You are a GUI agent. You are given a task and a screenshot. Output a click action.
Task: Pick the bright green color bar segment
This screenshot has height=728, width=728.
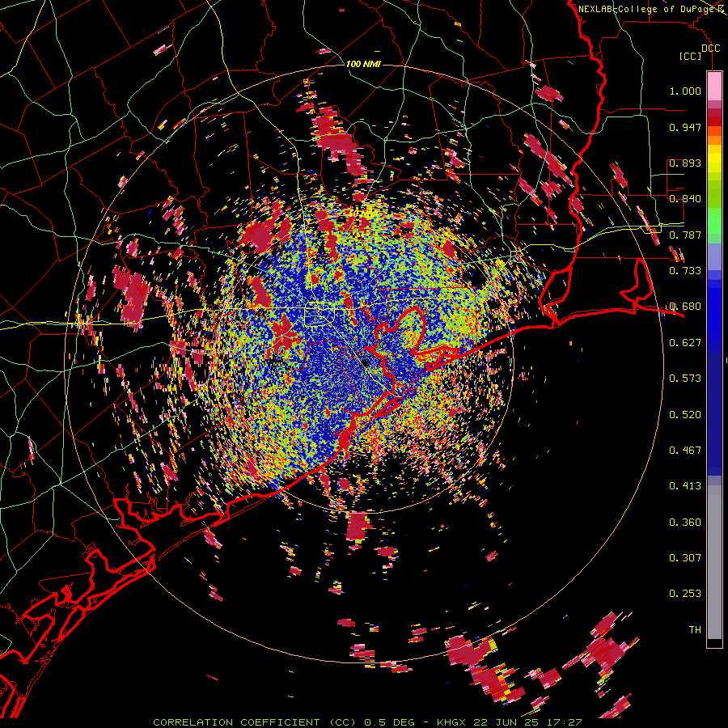pyautogui.click(x=714, y=221)
